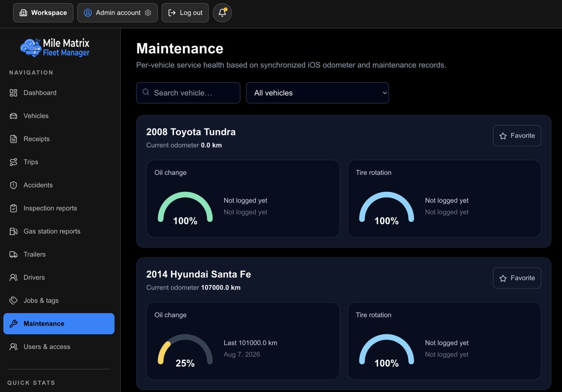Click Log out

click(185, 13)
